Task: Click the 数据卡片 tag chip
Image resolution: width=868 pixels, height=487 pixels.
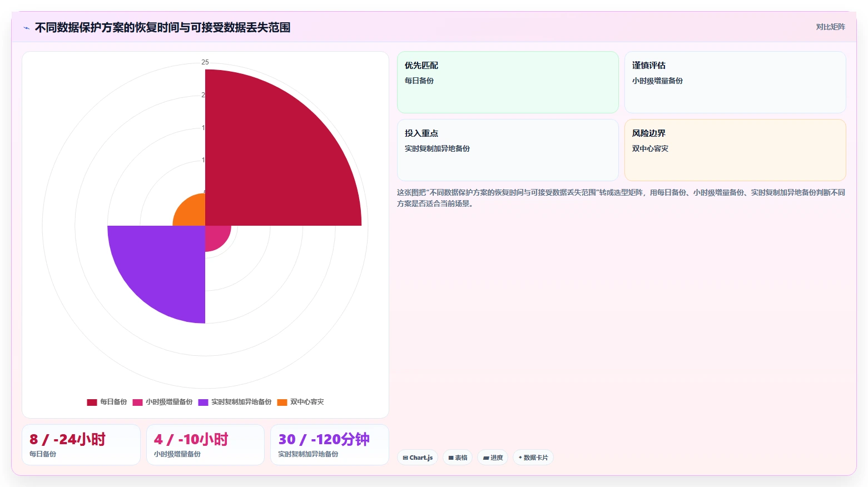Action: click(533, 458)
